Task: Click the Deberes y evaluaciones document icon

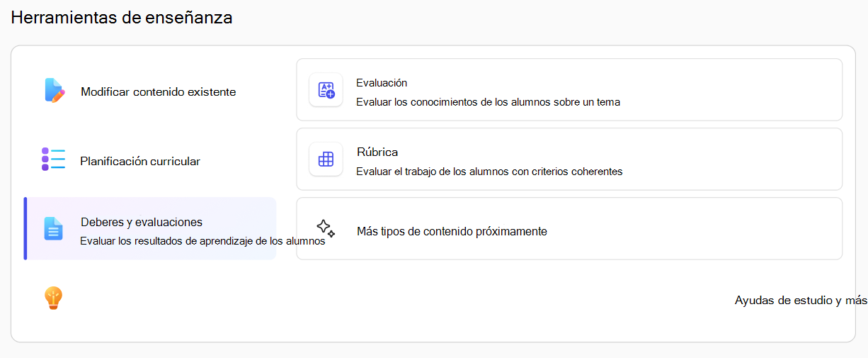Action: tap(54, 228)
